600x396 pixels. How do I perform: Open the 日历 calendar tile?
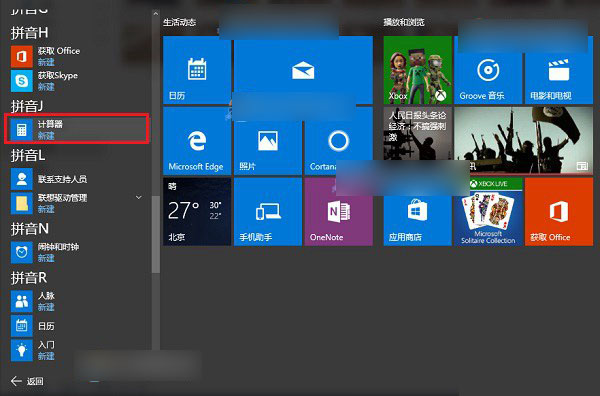197,70
